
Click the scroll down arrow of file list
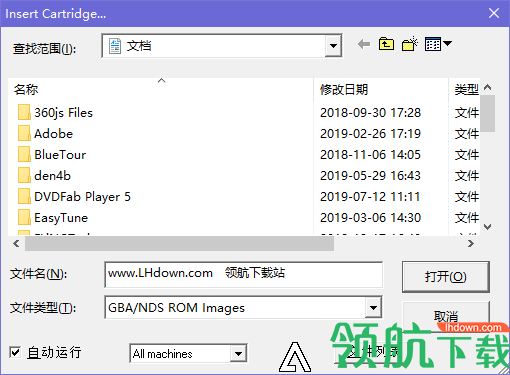coord(487,227)
